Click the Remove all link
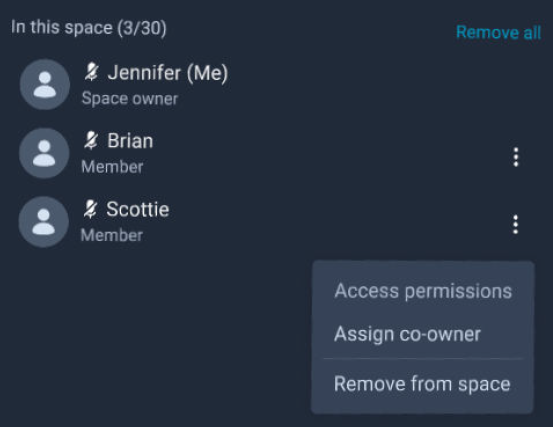This screenshot has height=427, width=553. (498, 32)
